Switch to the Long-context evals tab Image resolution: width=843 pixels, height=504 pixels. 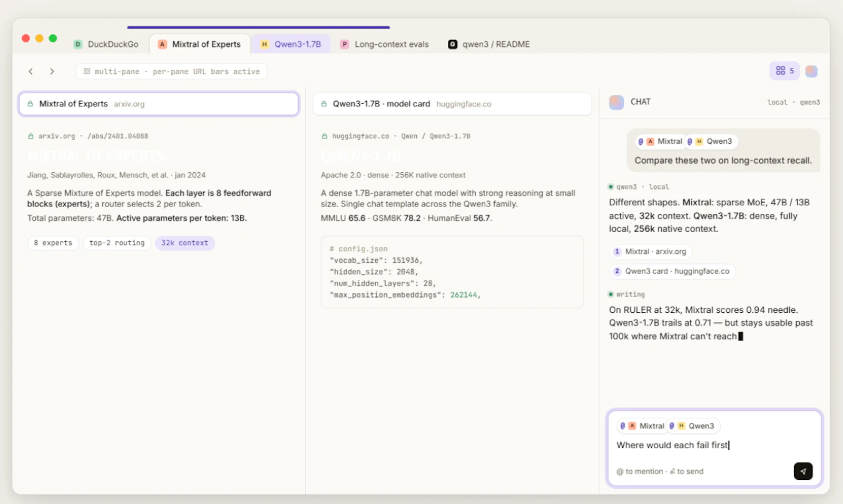tap(385, 44)
